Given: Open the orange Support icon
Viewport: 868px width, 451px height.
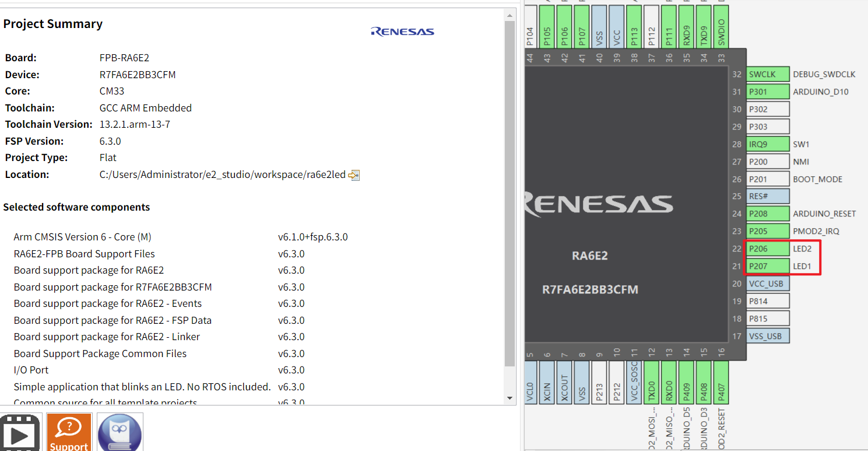Looking at the screenshot, I should [x=69, y=432].
